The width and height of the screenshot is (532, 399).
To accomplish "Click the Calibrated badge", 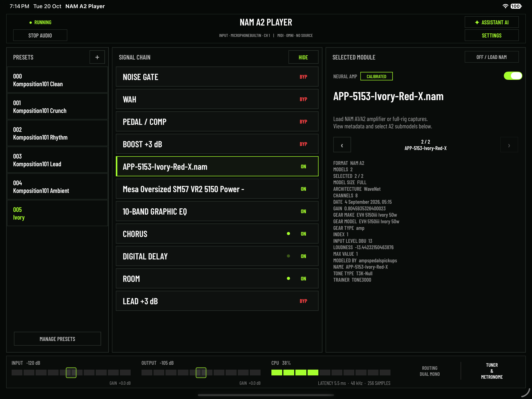I will (x=376, y=76).
